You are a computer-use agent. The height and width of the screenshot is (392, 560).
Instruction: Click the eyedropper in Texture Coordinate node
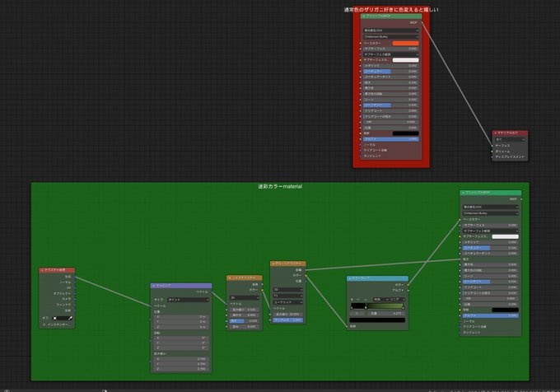[70, 318]
